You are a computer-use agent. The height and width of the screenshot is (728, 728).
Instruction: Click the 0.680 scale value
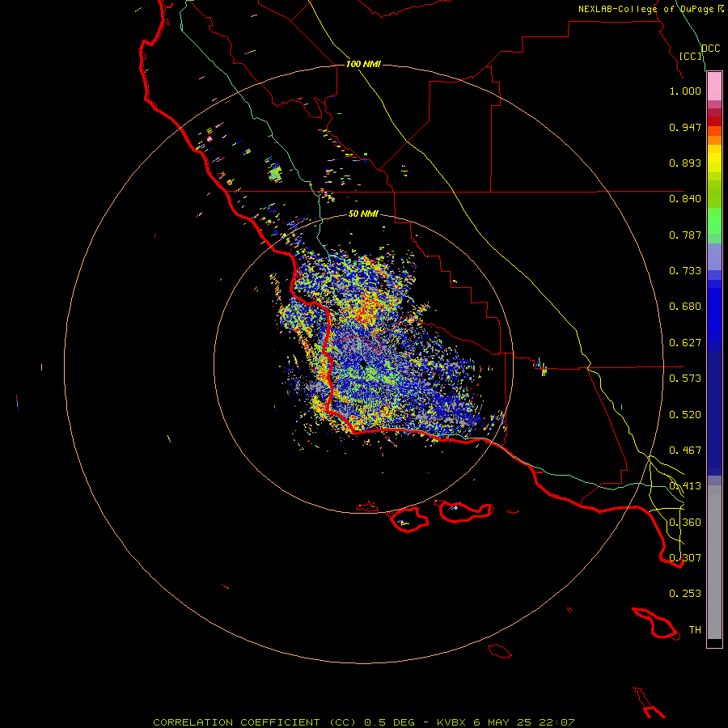[685, 307]
